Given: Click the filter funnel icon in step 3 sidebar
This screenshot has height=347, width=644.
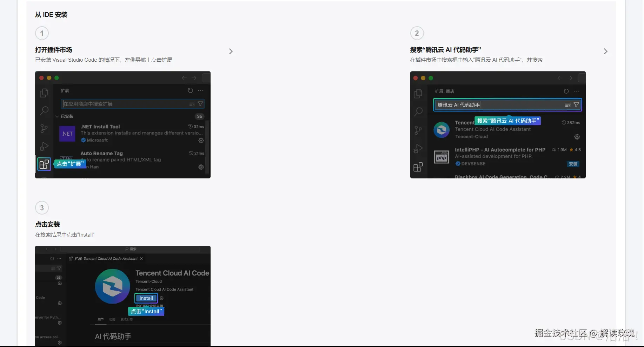Looking at the screenshot, I should [59, 268].
